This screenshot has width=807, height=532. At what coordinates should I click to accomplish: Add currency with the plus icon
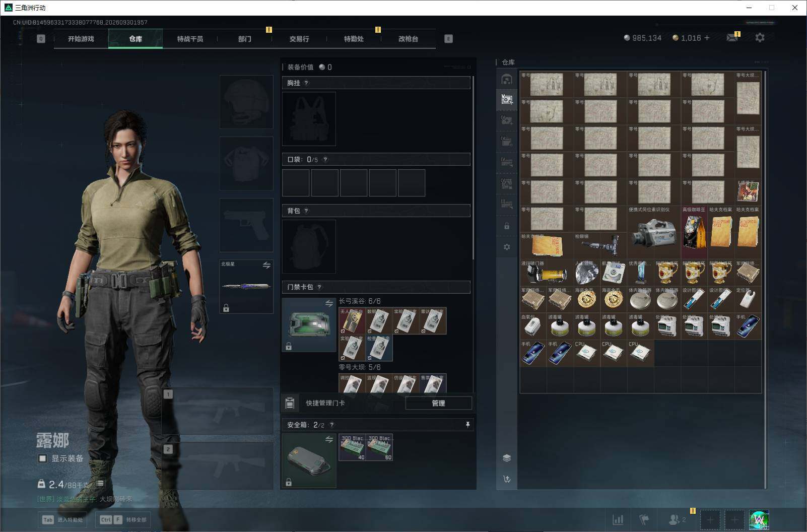pyautogui.click(x=707, y=38)
